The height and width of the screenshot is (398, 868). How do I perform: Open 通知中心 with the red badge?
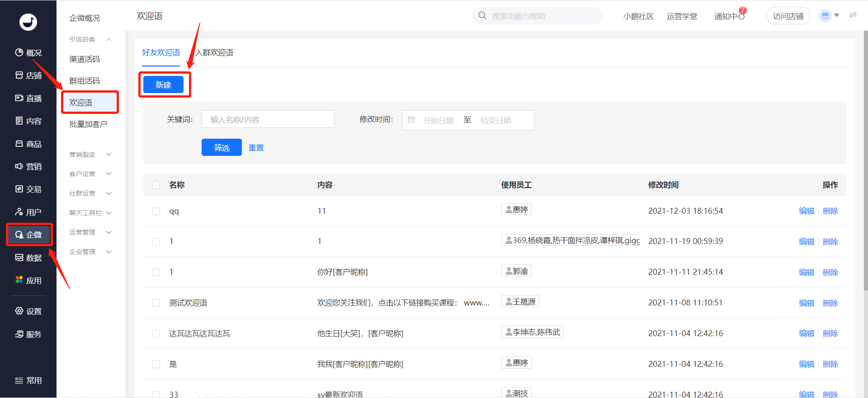tap(729, 16)
